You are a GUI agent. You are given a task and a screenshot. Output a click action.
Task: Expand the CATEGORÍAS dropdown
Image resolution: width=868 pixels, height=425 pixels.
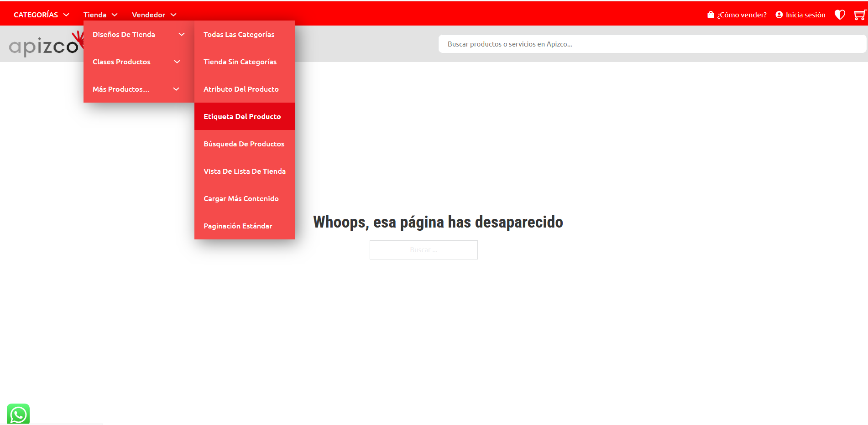(x=41, y=15)
